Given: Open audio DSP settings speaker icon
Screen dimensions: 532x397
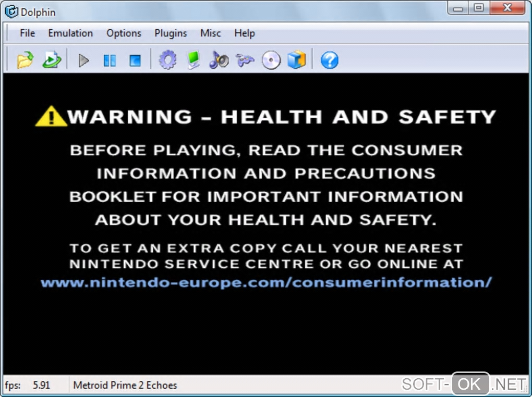Looking at the screenshot, I should tap(219, 60).
